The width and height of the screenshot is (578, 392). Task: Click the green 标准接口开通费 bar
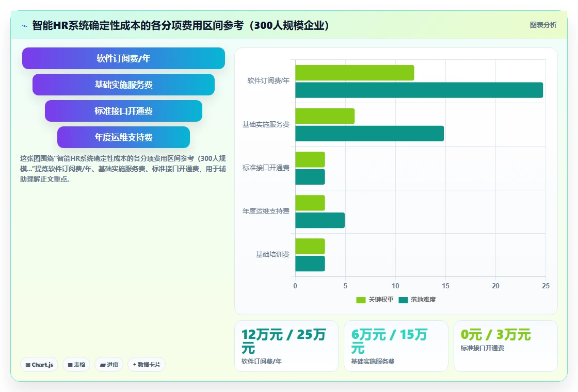310,159
